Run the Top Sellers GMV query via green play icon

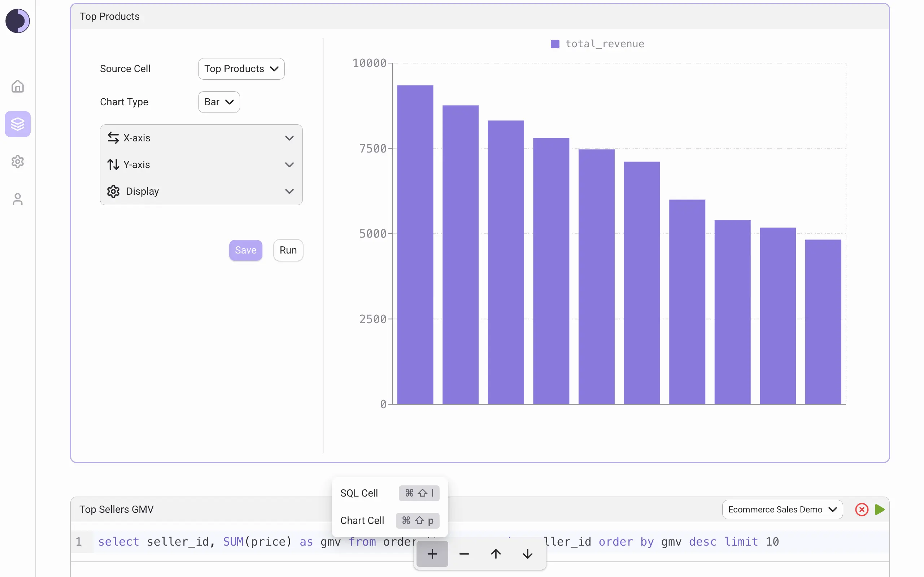(x=879, y=510)
